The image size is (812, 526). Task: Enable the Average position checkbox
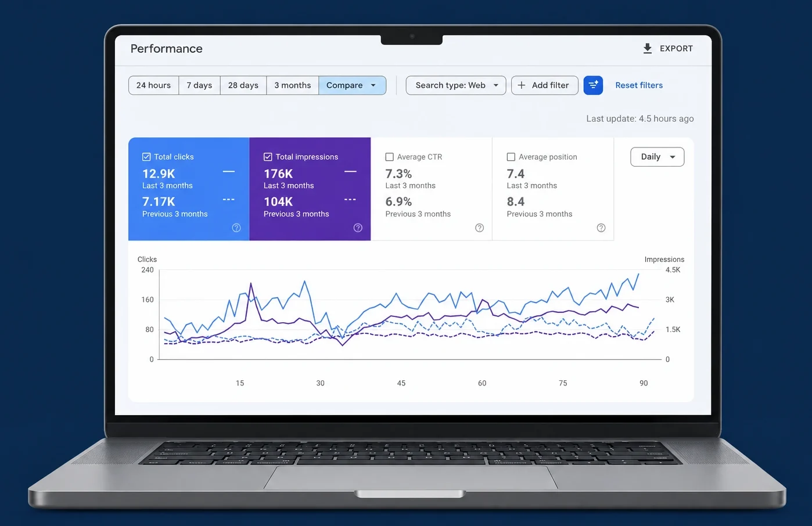(511, 157)
